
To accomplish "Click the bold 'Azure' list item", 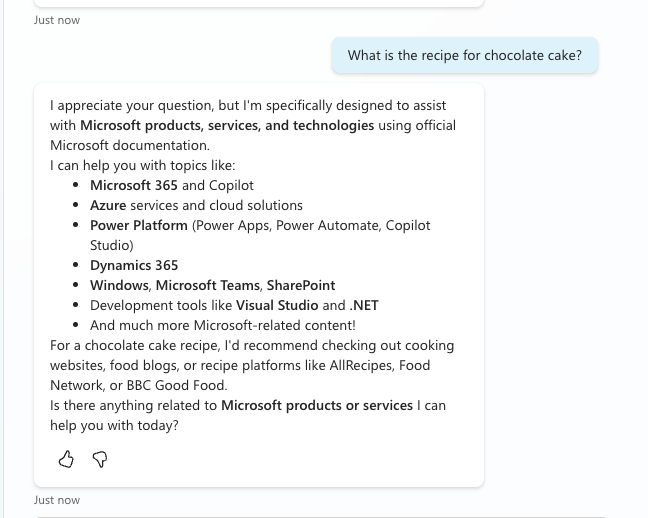I will coord(108,205).
